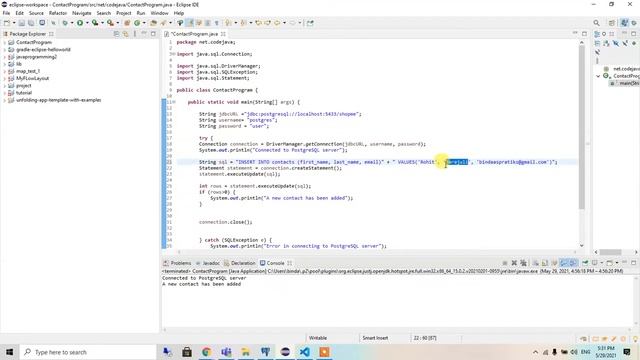Select the Java perspective icon
Image resolution: width=640 pixels, height=360 pixels.
point(624,23)
